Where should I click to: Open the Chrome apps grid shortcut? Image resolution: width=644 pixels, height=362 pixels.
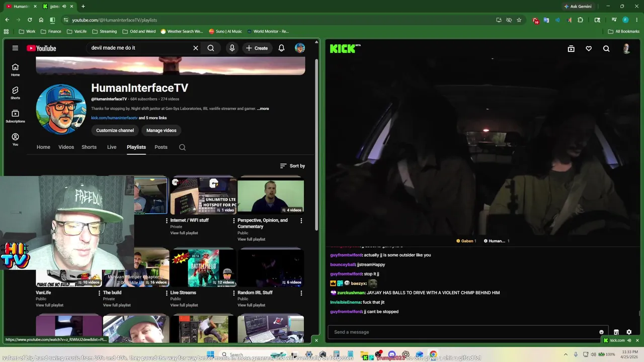6,31
